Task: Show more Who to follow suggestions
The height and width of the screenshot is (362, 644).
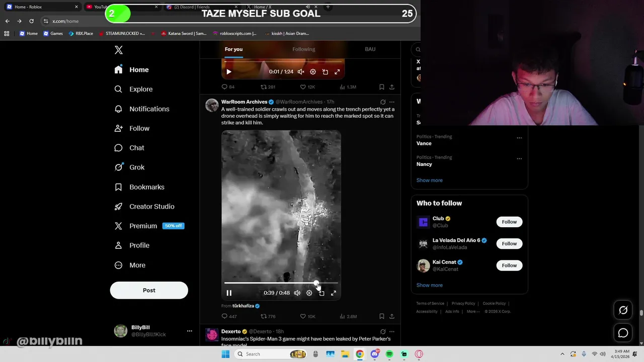Action: [x=430, y=285]
